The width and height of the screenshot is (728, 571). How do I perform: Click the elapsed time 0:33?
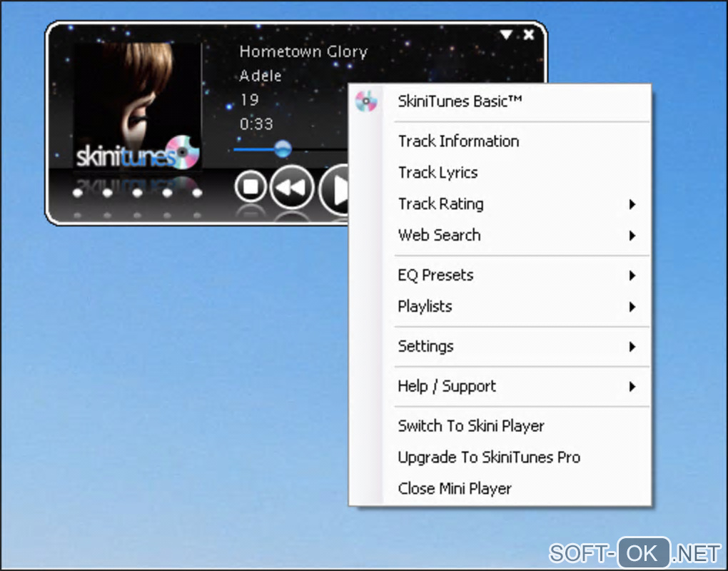(x=256, y=124)
